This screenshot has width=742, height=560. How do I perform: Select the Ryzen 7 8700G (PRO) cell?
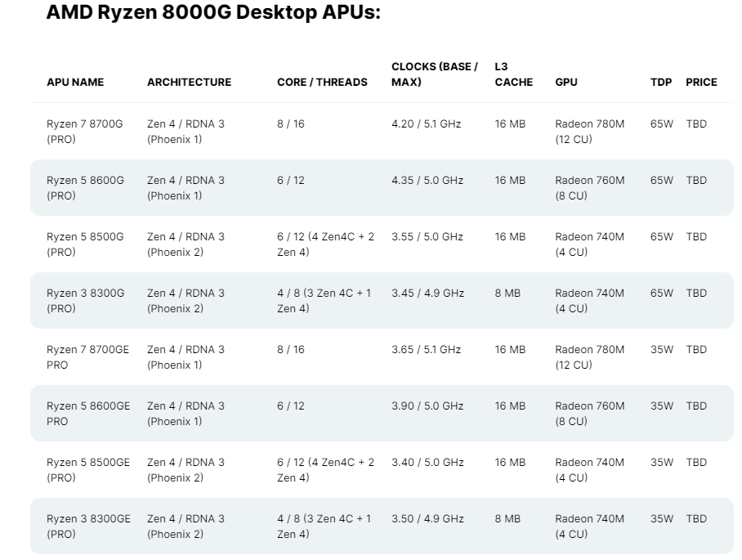point(85,132)
